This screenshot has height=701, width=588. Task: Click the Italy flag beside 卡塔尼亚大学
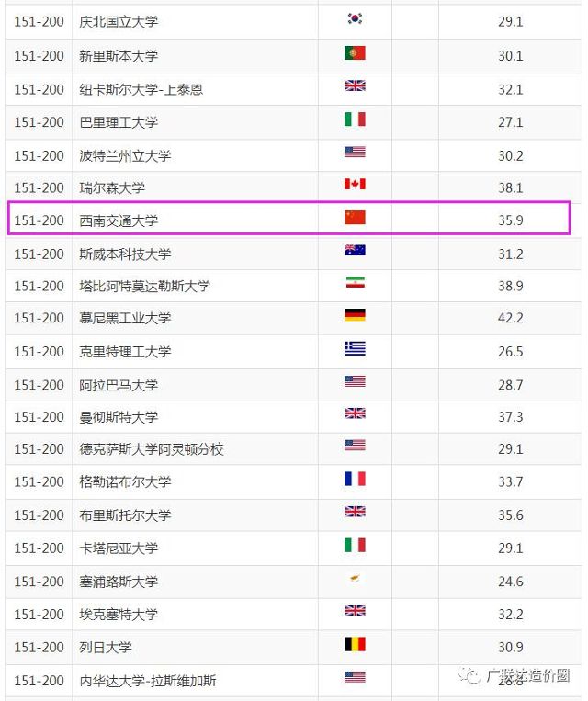(x=355, y=545)
